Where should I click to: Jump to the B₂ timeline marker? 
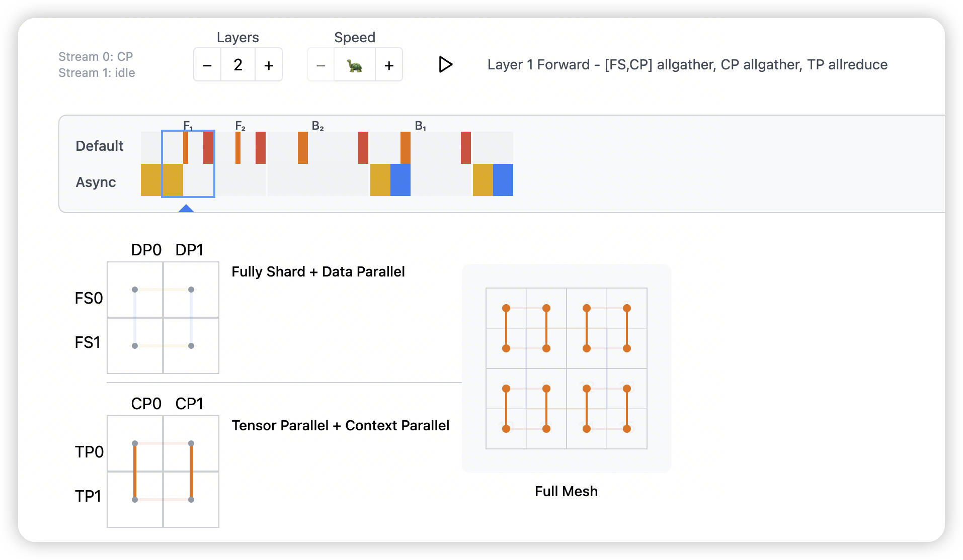tap(317, 126)
